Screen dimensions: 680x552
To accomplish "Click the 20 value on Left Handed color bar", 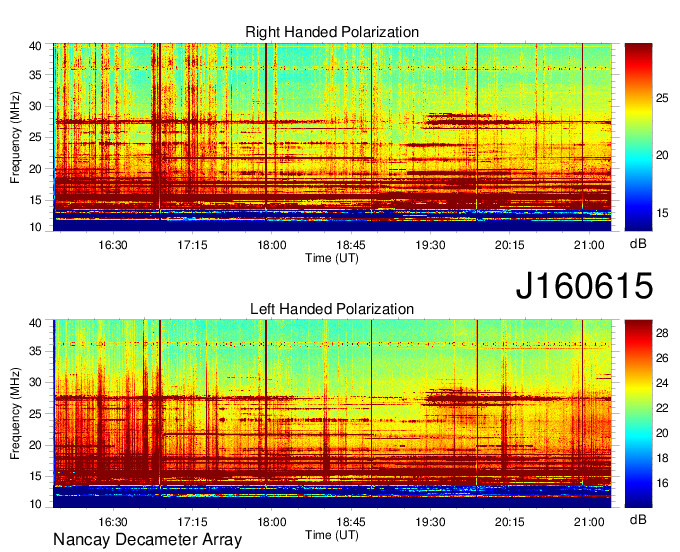I will tap(662, 433).
